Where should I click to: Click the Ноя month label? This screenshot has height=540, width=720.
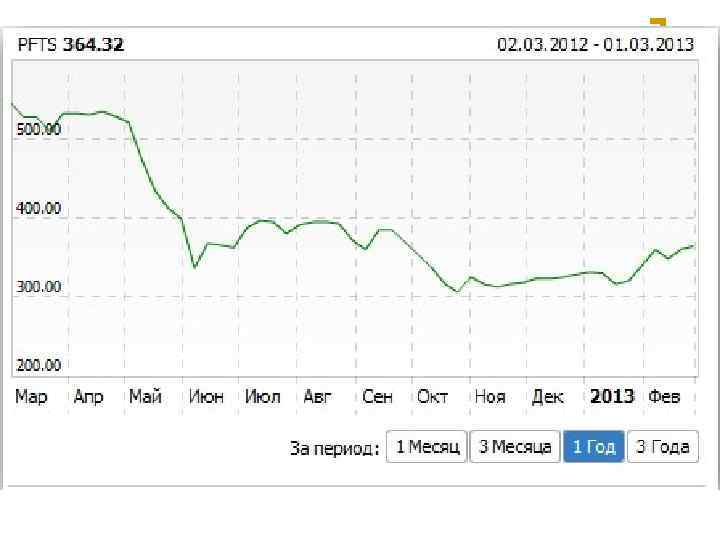pyautogui.click(x=490, y=396)
